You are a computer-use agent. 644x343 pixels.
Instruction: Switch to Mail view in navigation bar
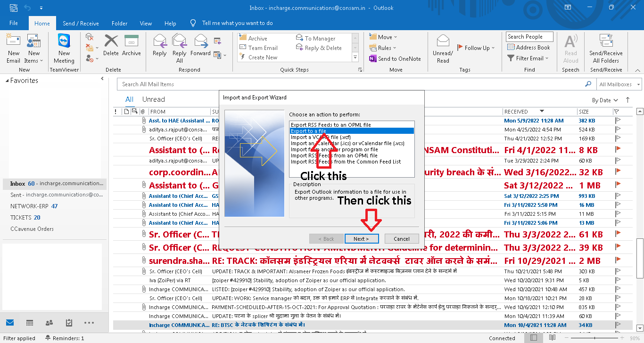click(10, 323)
